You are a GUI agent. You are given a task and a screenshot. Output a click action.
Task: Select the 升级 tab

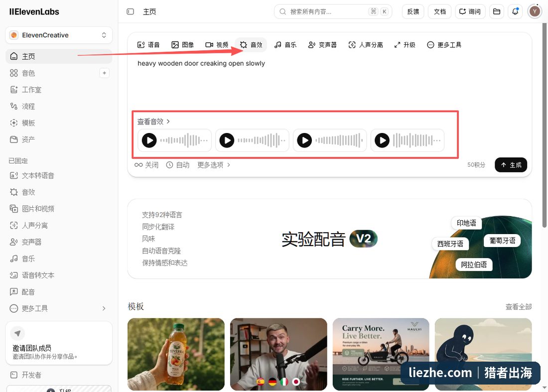405,45
